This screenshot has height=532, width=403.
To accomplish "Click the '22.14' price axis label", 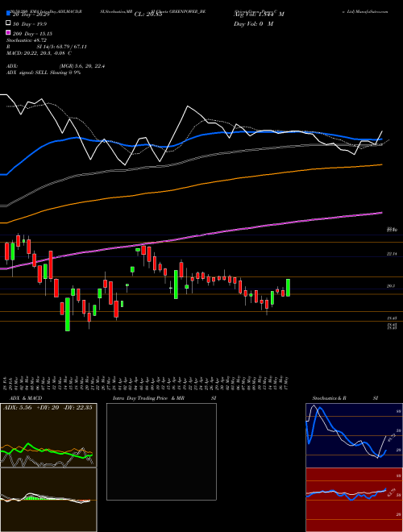I will (392, 254).
